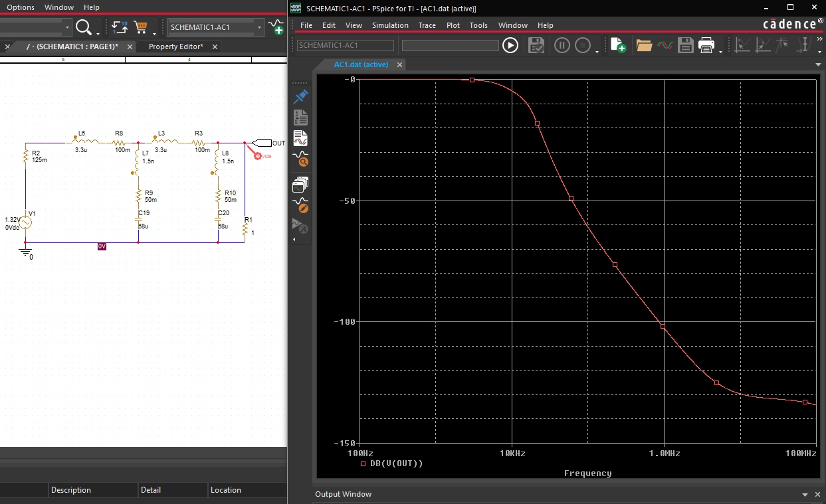
Task: Open SCHEMATIC1-AC1 simulation profile dropdown
Action: point(259,27)
